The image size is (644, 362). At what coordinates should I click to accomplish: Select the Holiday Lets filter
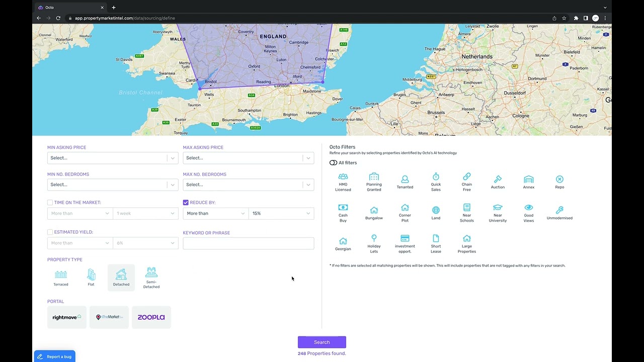374,244
